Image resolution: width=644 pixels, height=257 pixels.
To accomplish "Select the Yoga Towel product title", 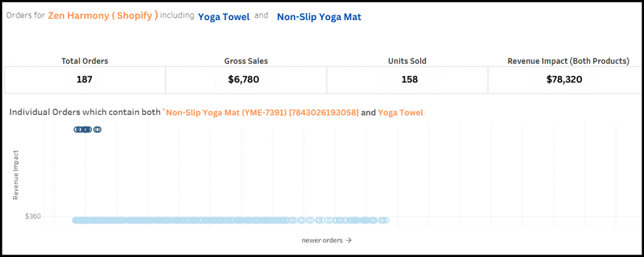I will point(224,17).
